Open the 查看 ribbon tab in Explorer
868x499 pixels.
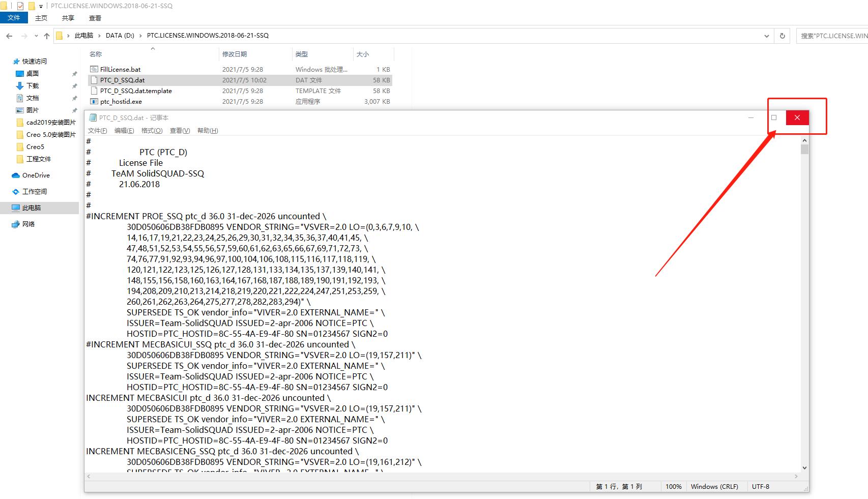95,18
